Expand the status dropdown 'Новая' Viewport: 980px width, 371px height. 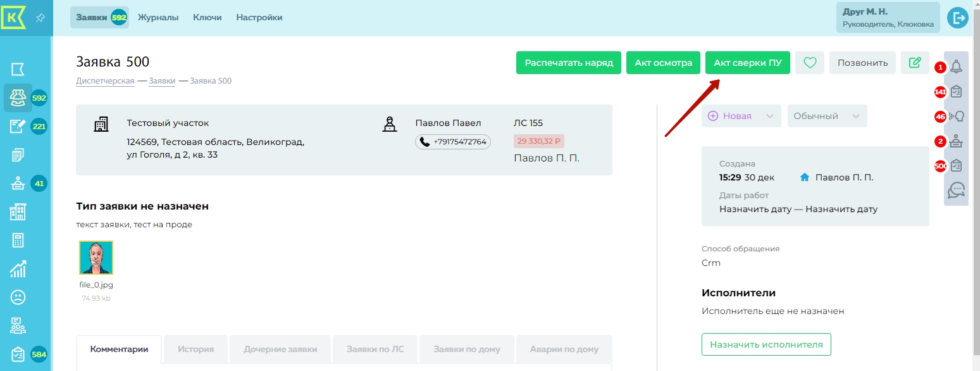click(740, 116)
